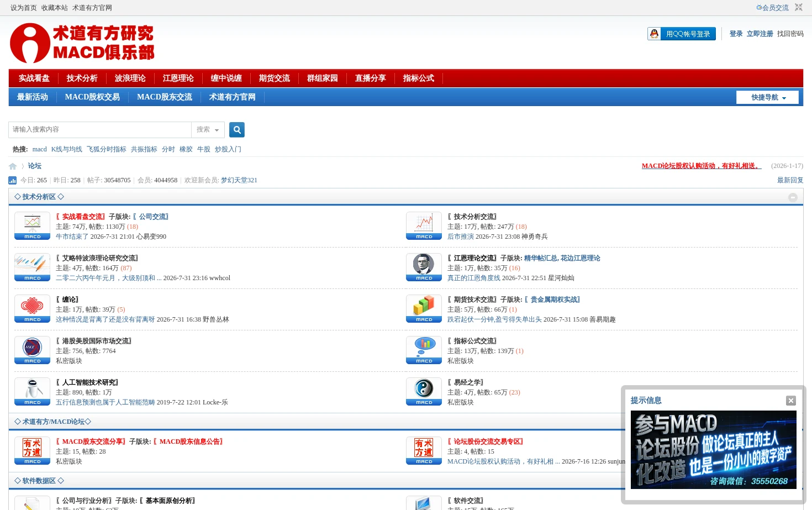Open the 技术分析交流 forum chart icon
Screen dimensions: 812x510
tap(424, 225)
